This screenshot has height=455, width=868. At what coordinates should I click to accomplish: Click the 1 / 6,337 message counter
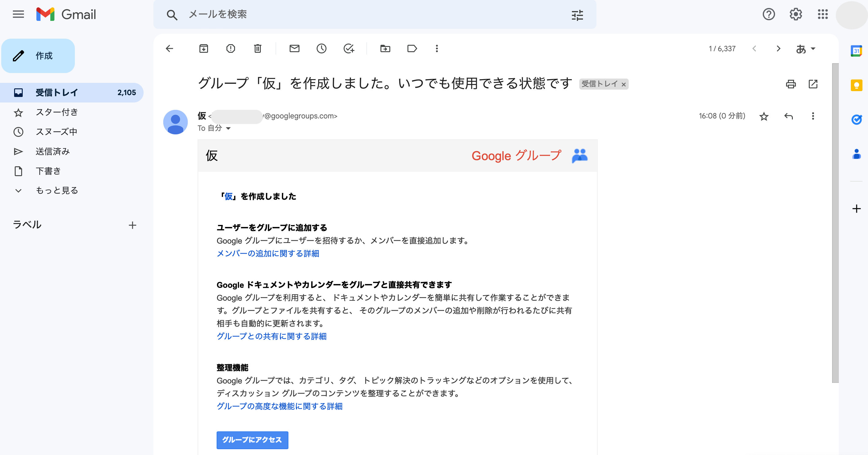click(722, 49)
